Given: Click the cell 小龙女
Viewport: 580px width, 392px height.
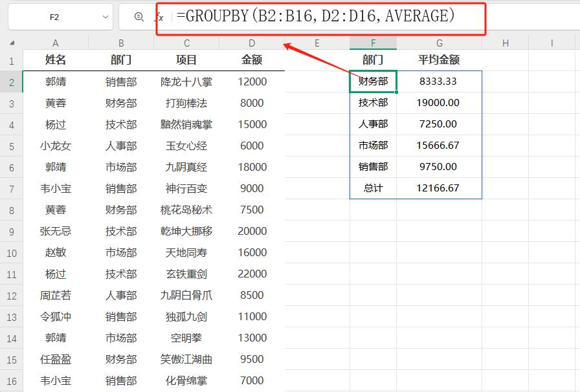Looking at the screenshot, I should (56, 146).
